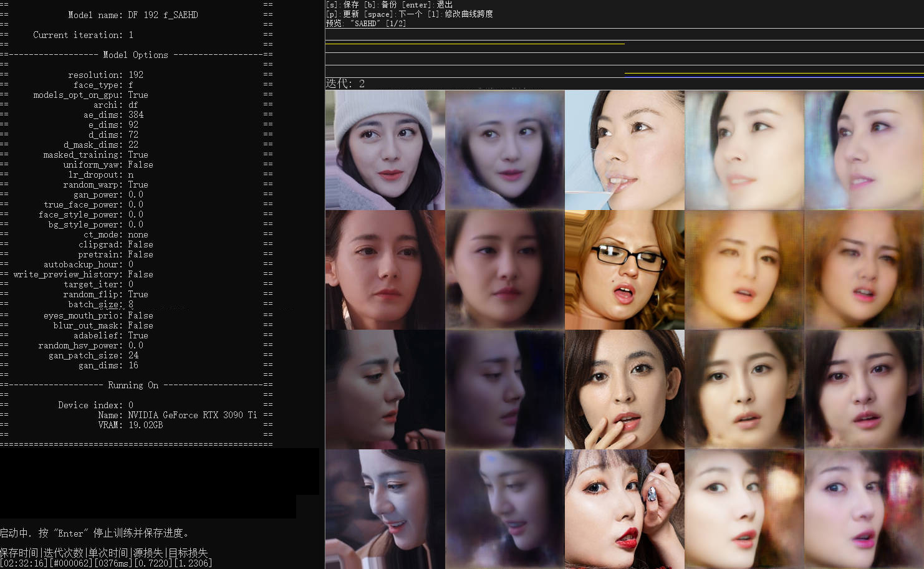Click the 'VRAM: 19.02GB' row
This screenshot has width=924, height=569.
130,425
